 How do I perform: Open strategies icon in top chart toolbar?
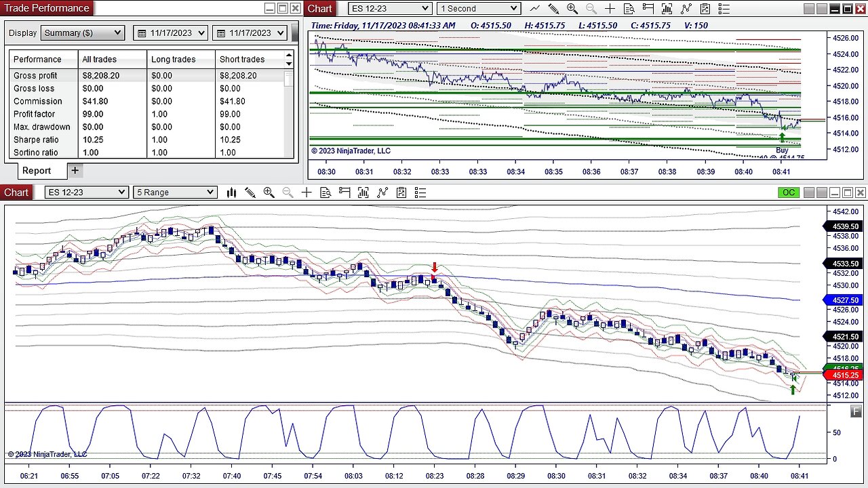click(705, 9)
